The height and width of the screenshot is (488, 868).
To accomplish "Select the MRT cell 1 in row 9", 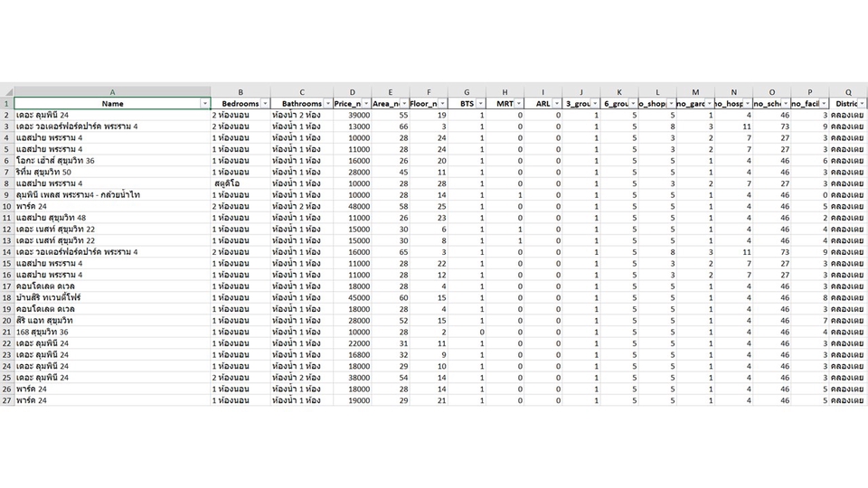I will [505, 195].
